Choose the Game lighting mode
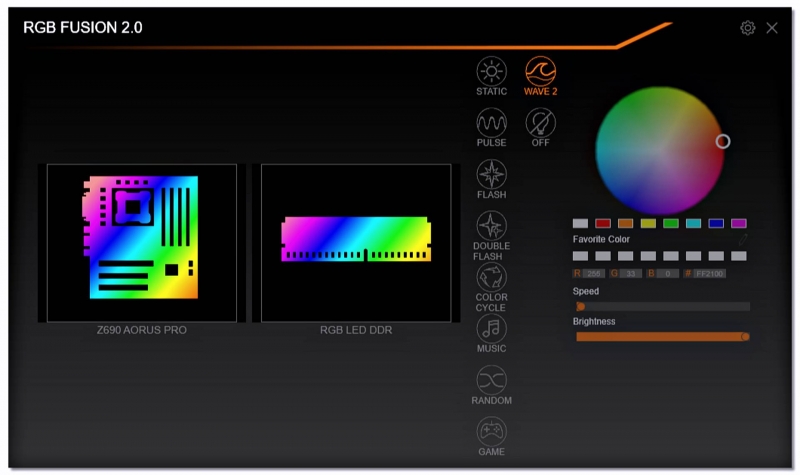Viewport: 800px width, 475px height. click(x=491, y=437)
